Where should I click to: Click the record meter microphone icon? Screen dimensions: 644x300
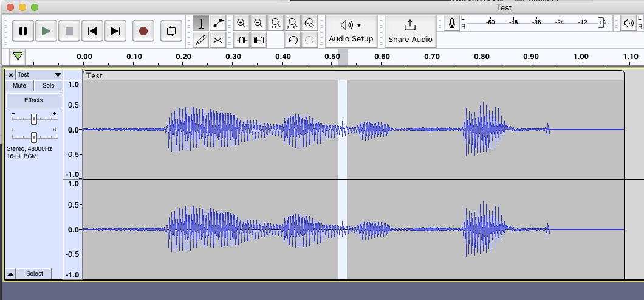point(451,24)
